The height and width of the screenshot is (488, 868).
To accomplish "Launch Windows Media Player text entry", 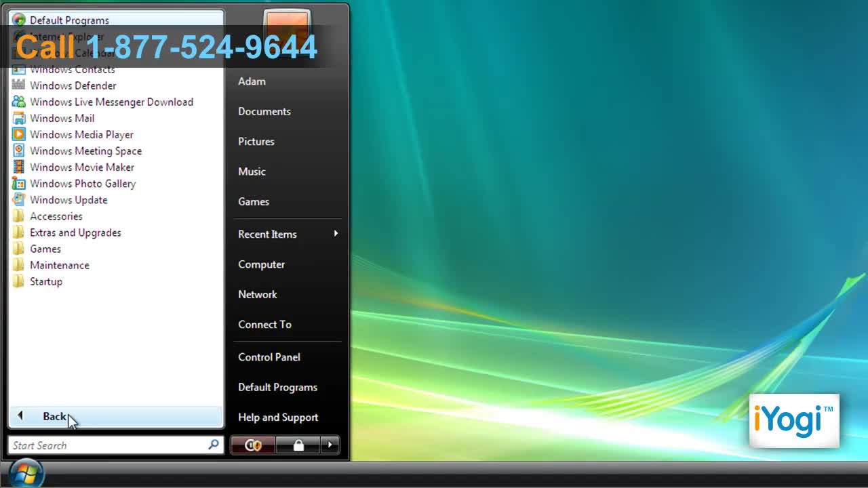I will click(81, 134).
